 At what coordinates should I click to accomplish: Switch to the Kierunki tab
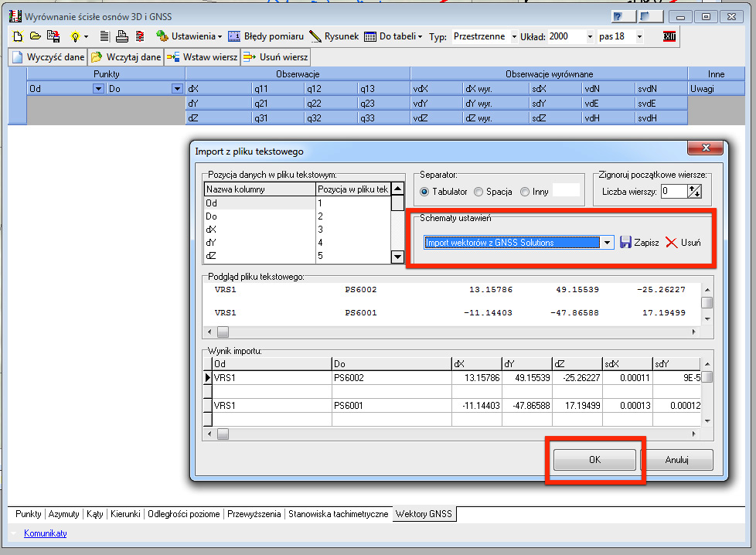125,514
